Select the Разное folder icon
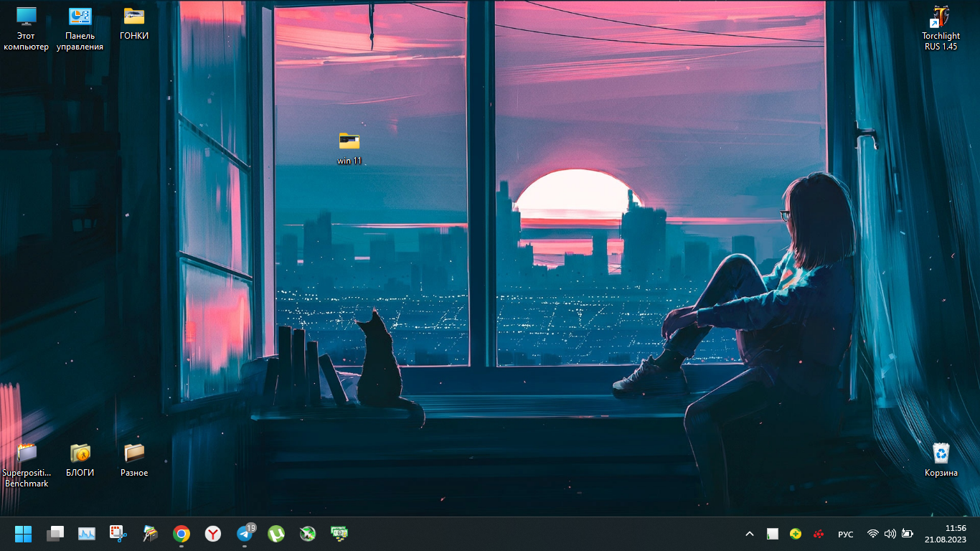 click(x=134, y=461)
